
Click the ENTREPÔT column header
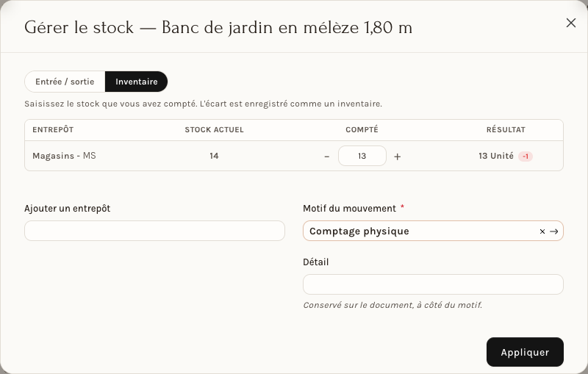coord(53,129)
